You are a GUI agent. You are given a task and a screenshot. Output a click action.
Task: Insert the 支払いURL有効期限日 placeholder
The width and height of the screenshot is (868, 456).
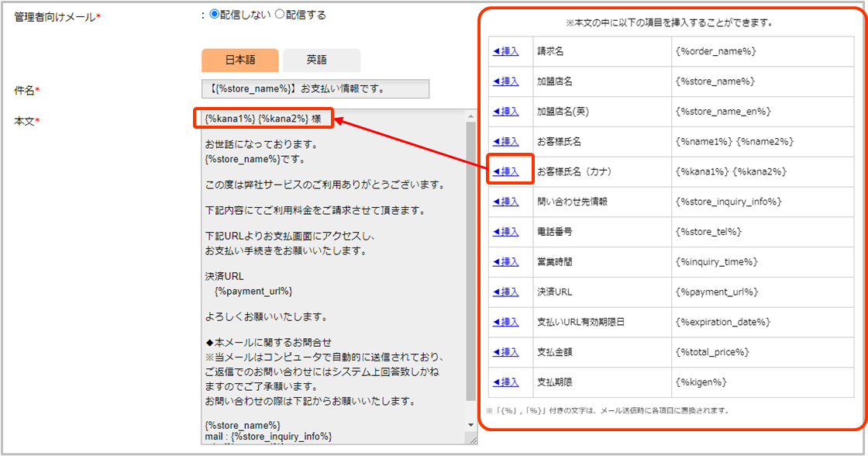(505, 322)
